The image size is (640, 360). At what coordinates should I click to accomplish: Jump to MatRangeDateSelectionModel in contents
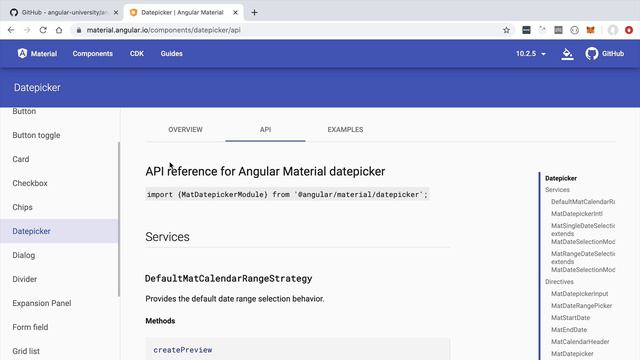583,262
